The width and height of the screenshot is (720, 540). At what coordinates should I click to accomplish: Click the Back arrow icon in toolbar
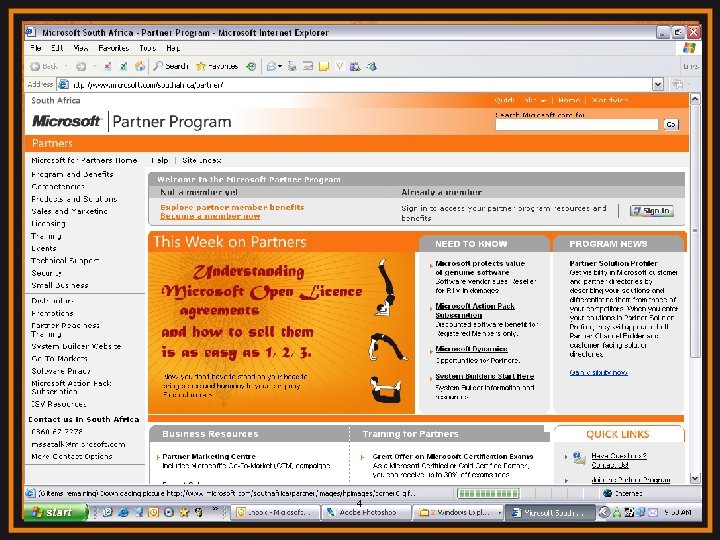[35, 67]
